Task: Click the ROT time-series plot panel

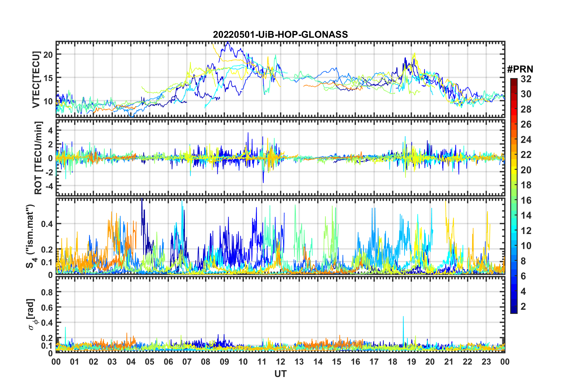Action: coord(280,158)
